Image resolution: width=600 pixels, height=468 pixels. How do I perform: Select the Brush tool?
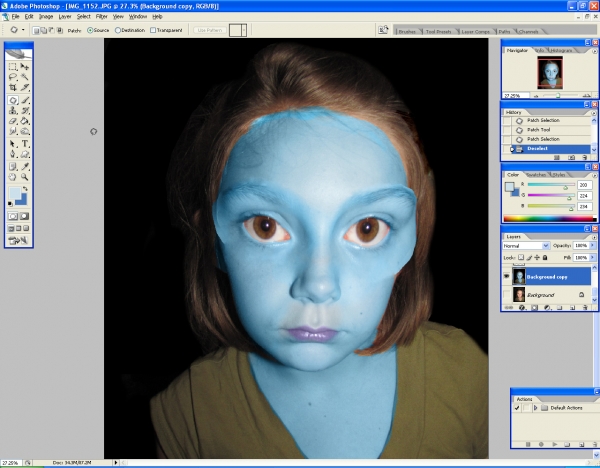[24, 100]
